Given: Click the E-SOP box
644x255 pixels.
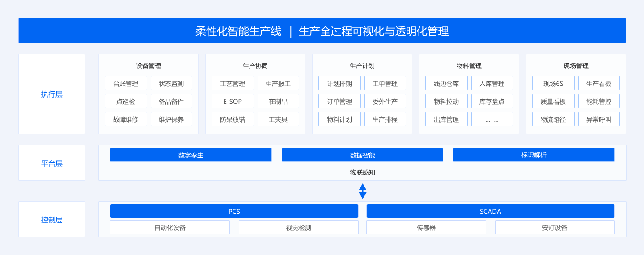Looking at the screenshot, I should click(233, 102).
